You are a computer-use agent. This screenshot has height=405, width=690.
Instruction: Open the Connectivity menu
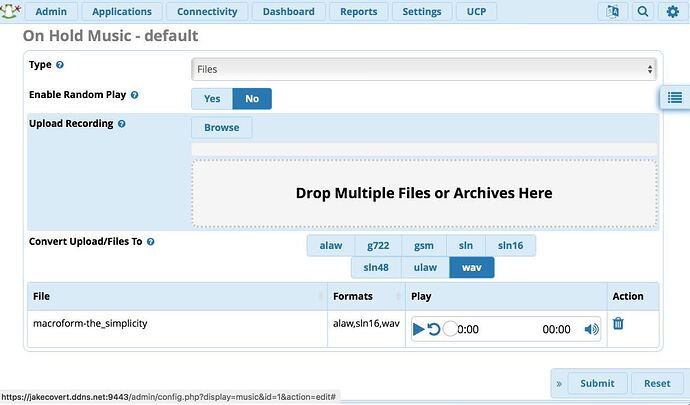[x=207, y=11]
